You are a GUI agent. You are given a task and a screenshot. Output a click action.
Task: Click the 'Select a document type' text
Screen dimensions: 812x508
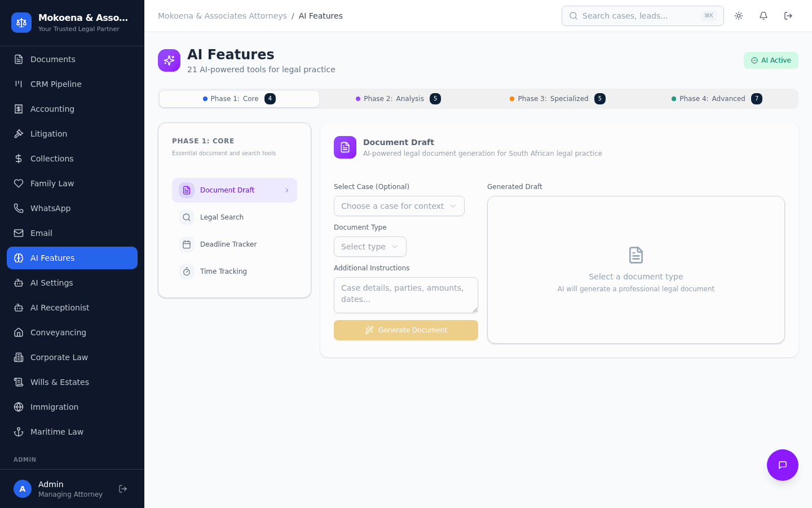point(636,277)
